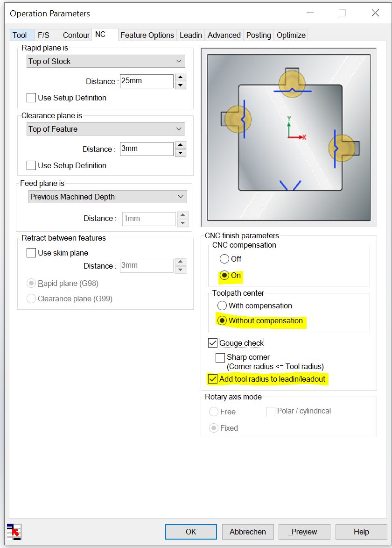The image size is (392, 548).
Task: Click the icon at the dialog's bottom-left corner
Action: tap(14, 532)
